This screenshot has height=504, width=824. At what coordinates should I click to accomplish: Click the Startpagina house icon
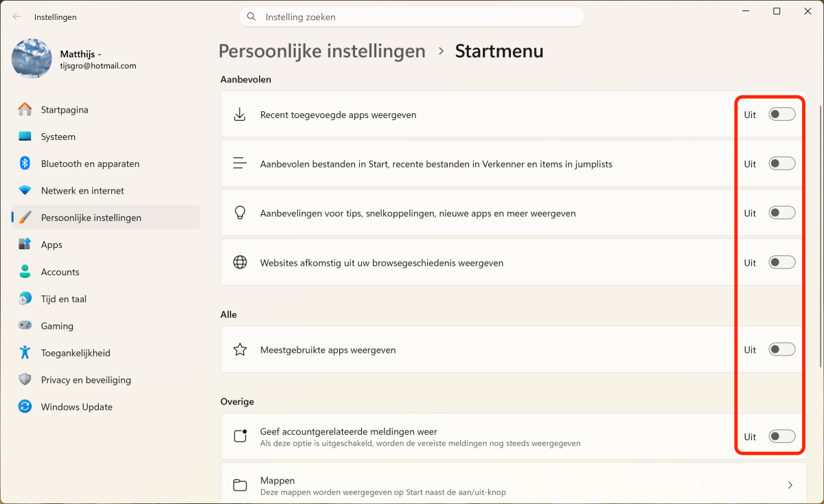[x=25, y=110]
